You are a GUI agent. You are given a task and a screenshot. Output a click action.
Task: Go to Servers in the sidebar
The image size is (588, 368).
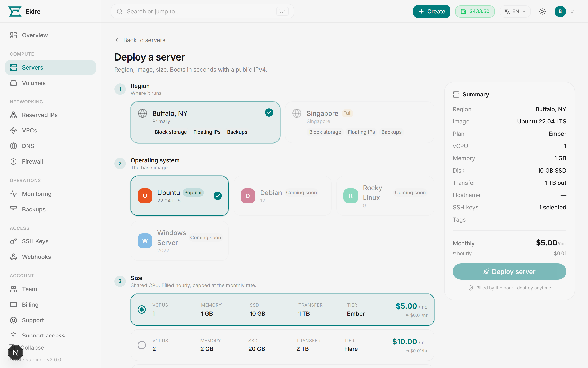[50, 67]
